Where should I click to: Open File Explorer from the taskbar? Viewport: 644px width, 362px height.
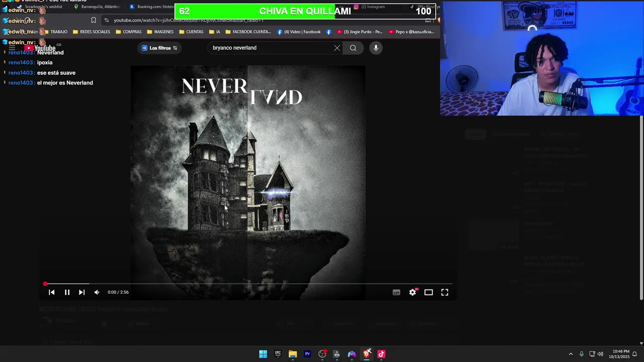coord(293,354)
